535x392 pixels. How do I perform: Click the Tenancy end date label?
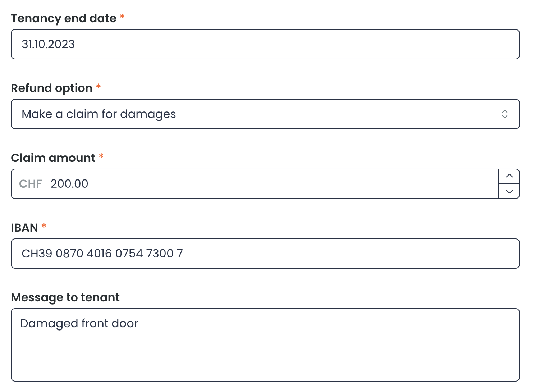click(x=64, y=18)
